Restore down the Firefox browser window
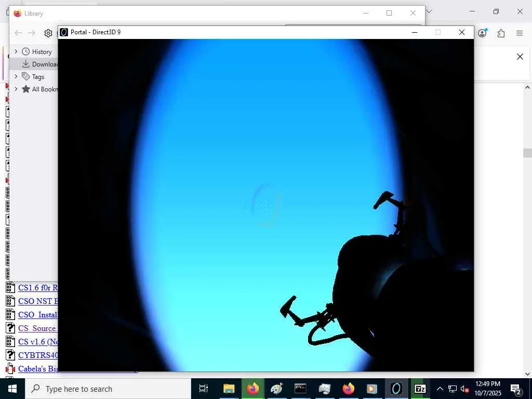 [x=496, y=11]
